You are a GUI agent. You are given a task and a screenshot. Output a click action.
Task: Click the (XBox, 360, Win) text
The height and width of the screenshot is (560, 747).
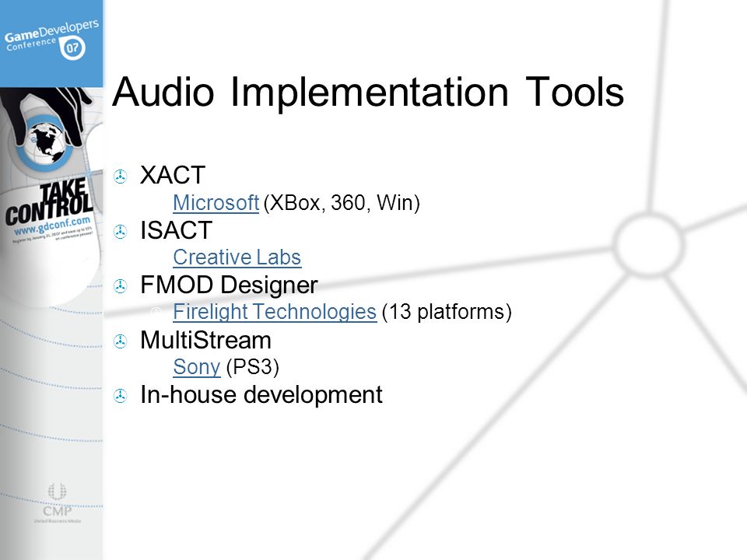coord(342,203)
